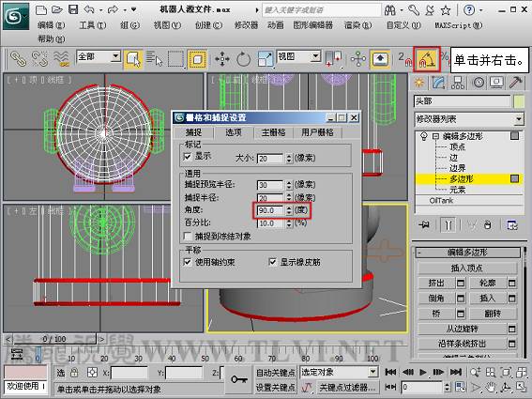Open the Hierarchy command panel

click(458, 83)
